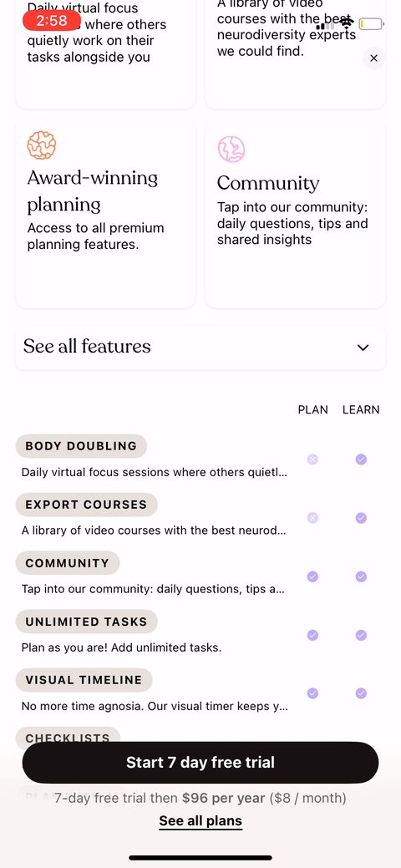Tap the red 2:58 time pill
This screenshot has width=401, height=868.
[x=52, y=21]
